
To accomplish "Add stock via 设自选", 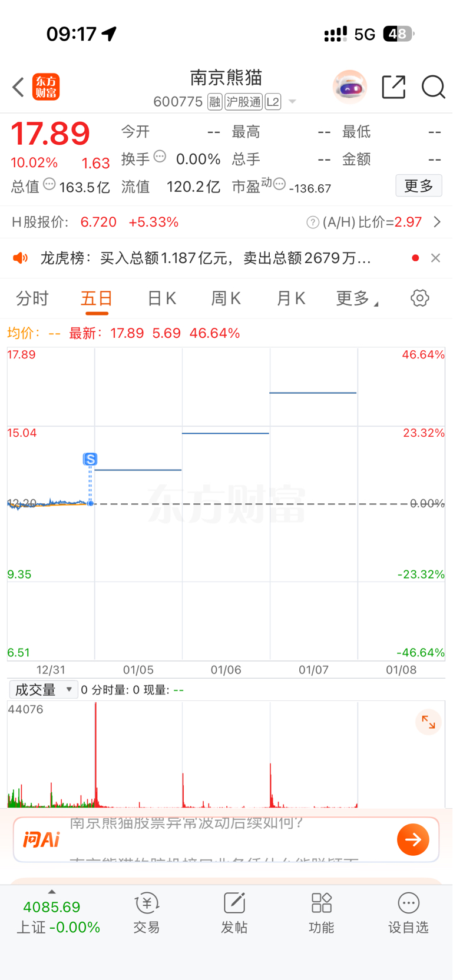I will pyautogui.click(x=408, y=913).
